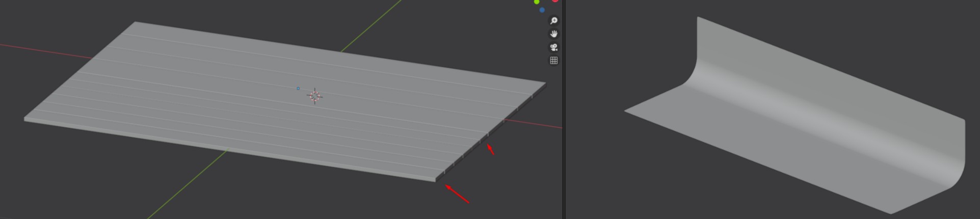The height and width of the screenshot is (219, 980).
Task: Click the blue Z-axis dot on navigation gizmo
Action: click(x=542, y=10)
